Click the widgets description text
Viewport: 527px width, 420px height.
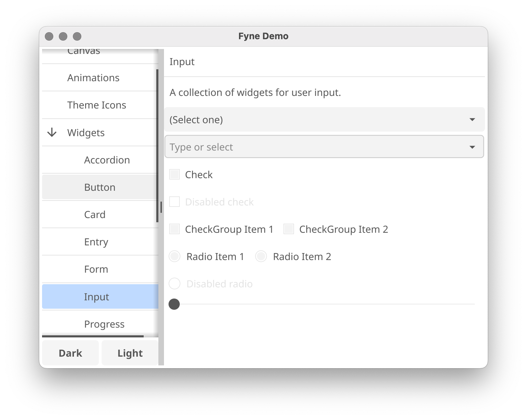255,92
